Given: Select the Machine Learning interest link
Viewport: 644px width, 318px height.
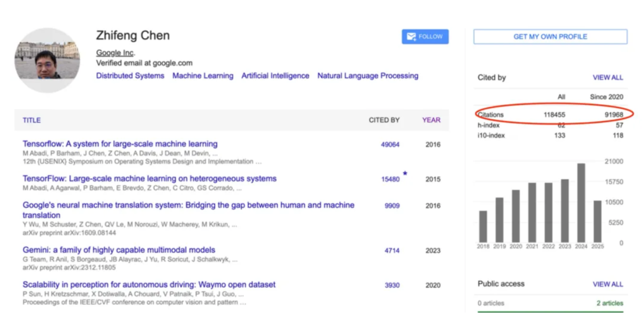Looking at the screenshot, I should pyautogui.click(x=203, y=76).
